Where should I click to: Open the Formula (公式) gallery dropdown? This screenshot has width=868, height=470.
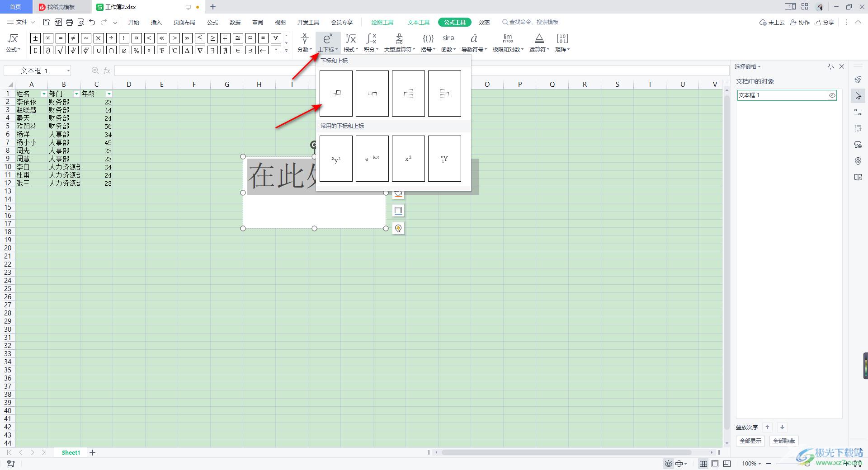point(13,43)
